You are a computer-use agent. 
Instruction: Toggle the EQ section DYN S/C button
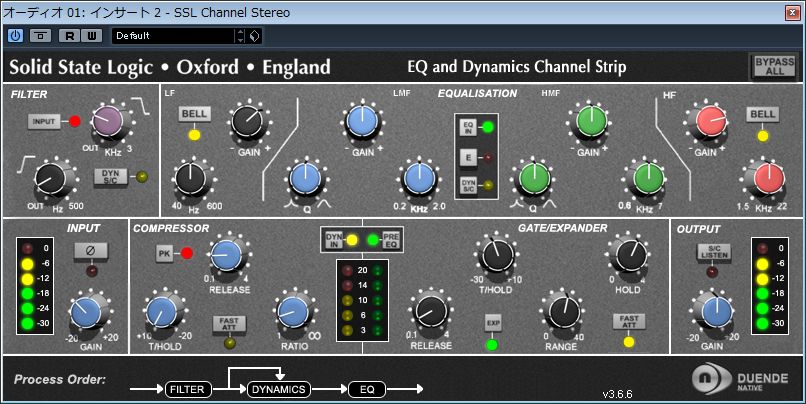(468, 185)
